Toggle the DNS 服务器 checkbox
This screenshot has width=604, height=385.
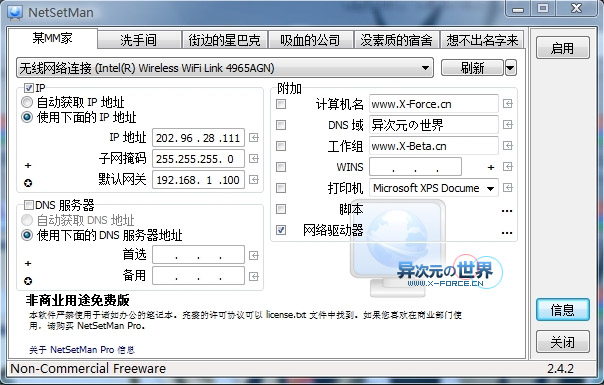point(29,205)
